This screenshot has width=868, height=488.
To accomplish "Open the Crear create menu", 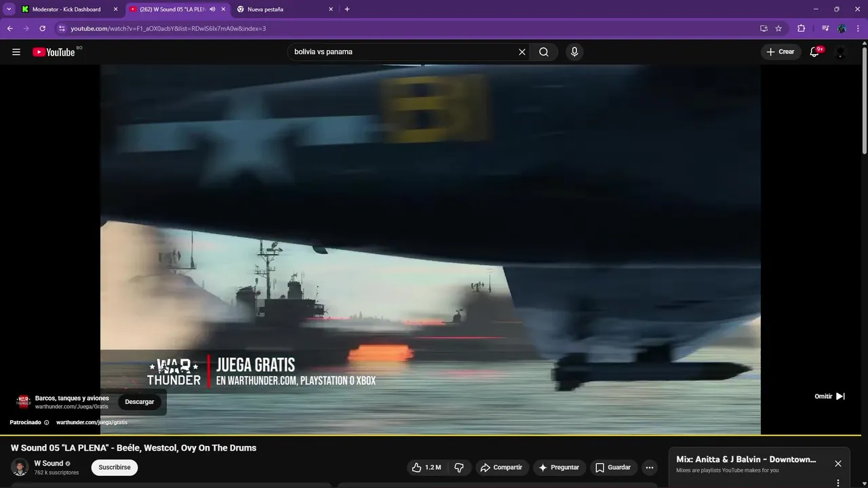I will click(781, 52).
